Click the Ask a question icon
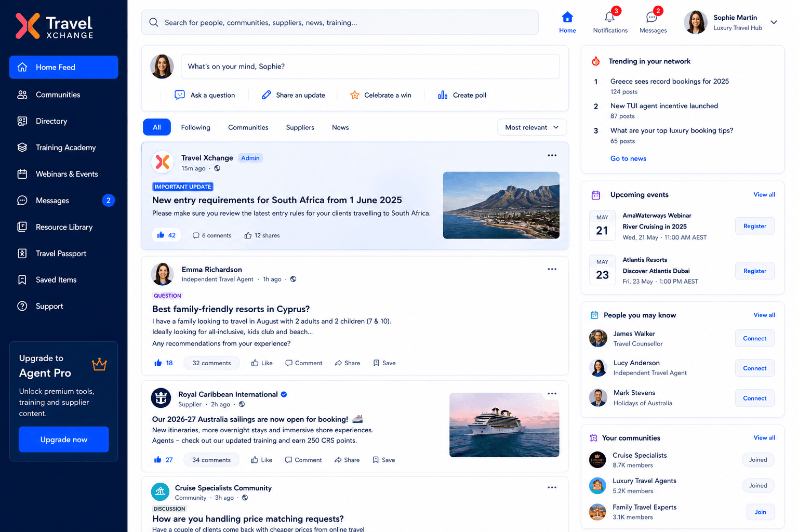Image resolution: width=798 pixels, height=532 pixels. (180, 95)
